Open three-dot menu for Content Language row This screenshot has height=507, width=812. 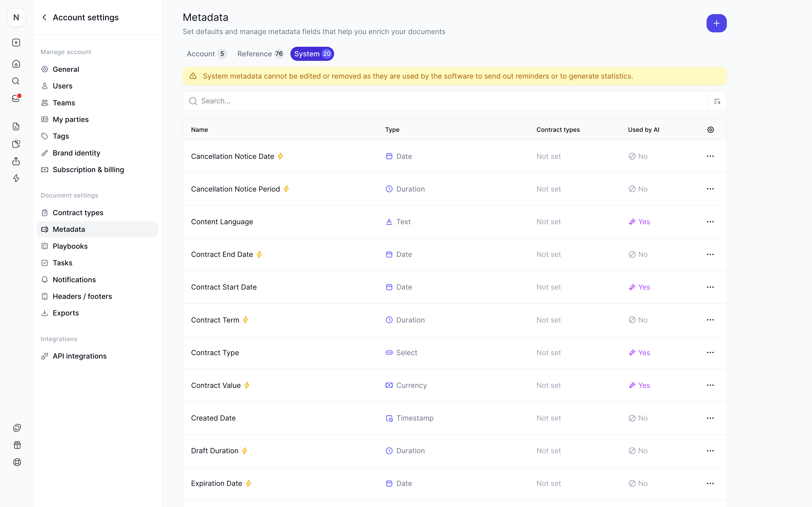(x=710, y=222)
